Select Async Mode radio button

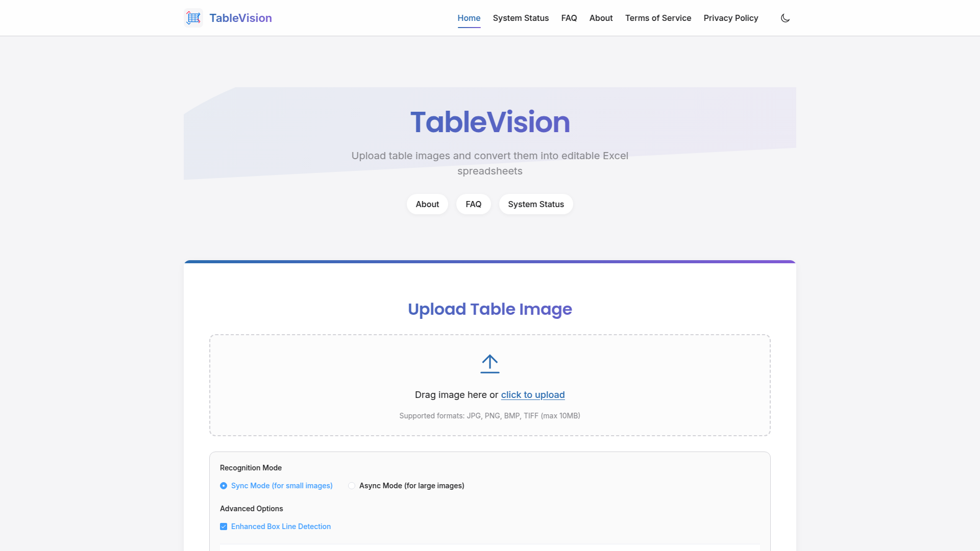[352, 486]
